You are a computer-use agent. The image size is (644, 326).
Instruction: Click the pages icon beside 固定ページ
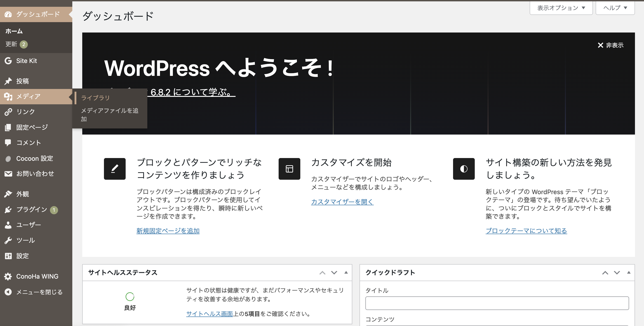pos(8,127)
